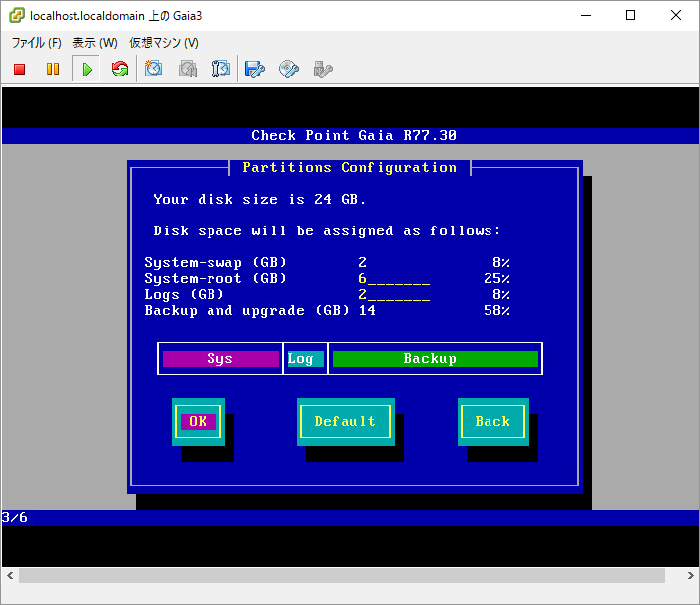Reset the virtual machine via restart icon

click(119, 69)
